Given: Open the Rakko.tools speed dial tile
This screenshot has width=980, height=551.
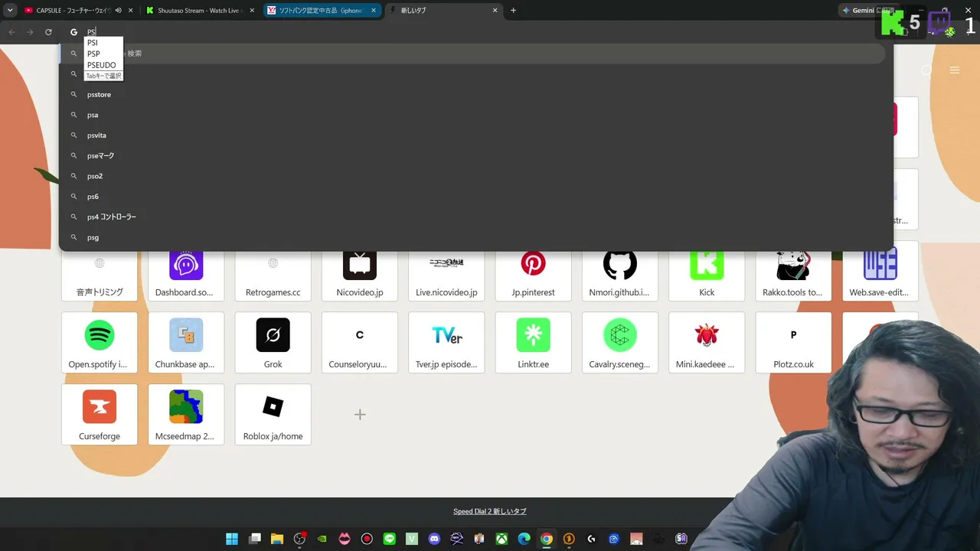Looking at the screenshot, I should pos(793,276).
